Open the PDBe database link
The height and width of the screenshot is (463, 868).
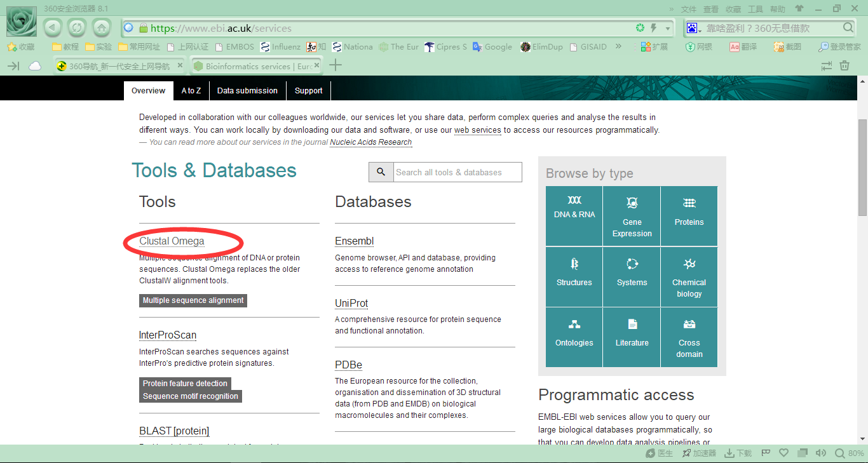click(348, 365)
